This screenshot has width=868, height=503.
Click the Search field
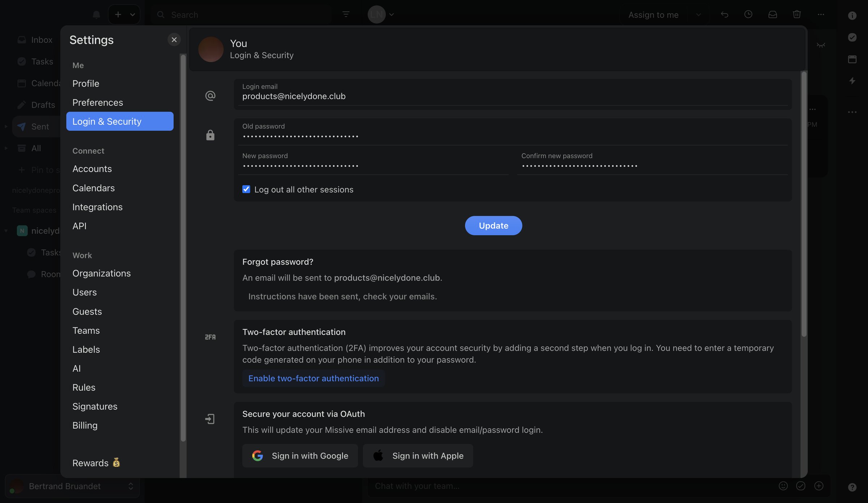pos(241,14)
